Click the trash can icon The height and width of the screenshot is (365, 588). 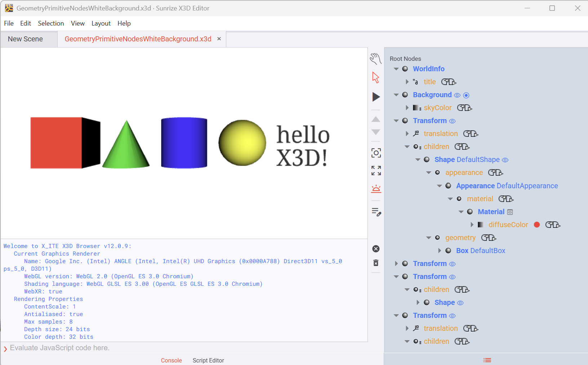376,263
